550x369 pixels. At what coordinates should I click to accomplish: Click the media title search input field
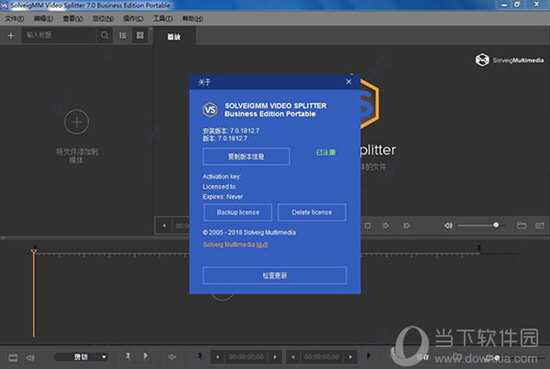(59, 35)
